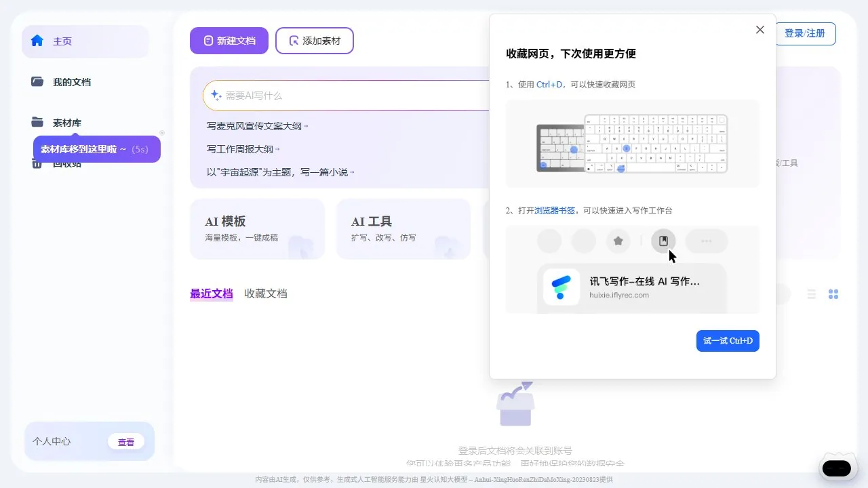868x488 pixels.
Task: Click 查看 in the 个人中心 card
Action: click(126, 442)
